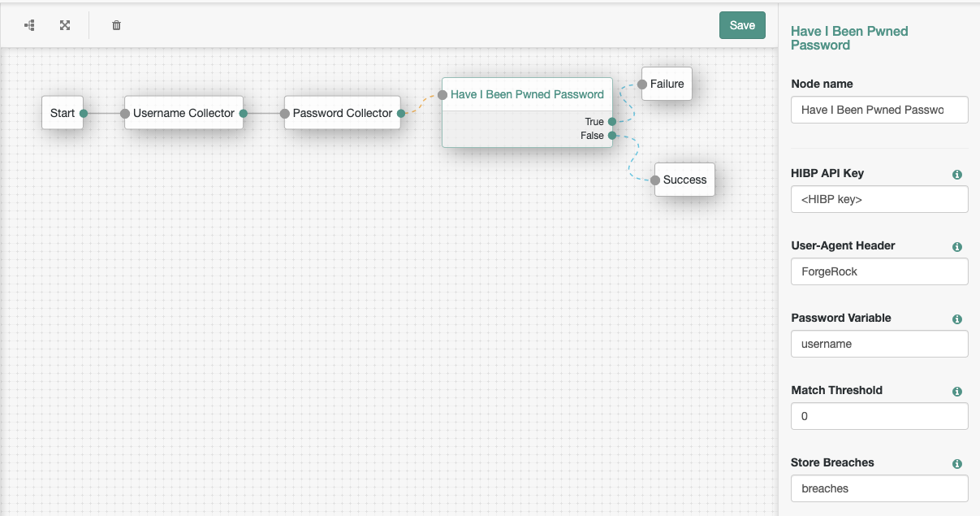Viewport: 980px width, 516px height.
Task: Save the authentication tree
Action: pyautogui.click(x=742, y=25)
